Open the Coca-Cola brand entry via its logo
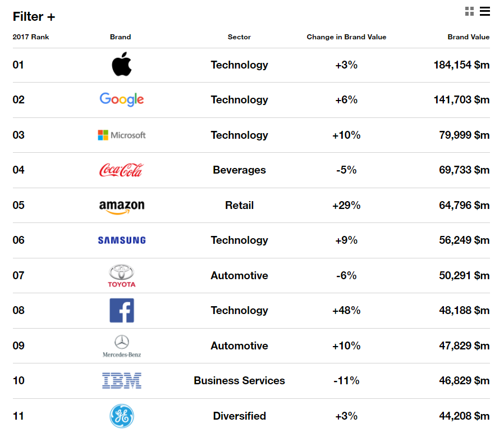The height and width of the screenshot is (432, 504). point(122,170)
